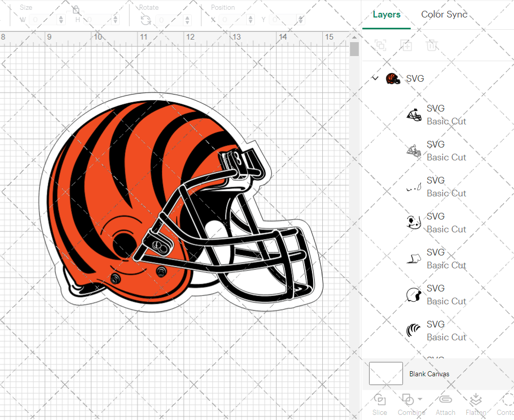This screenshot has width=514, height=420.
Task: Click the Duplicate layer icon
Action: pyautogui.click(x=406, y=45)
